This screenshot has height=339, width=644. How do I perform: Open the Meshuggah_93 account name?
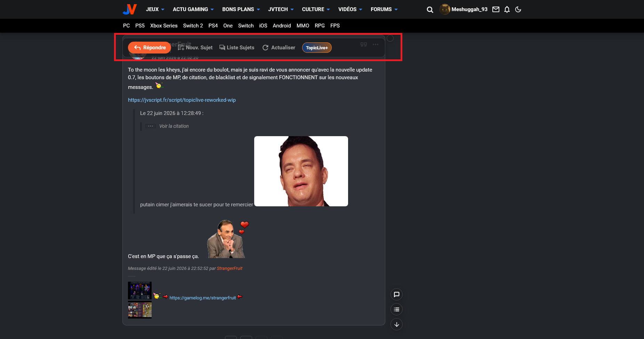click(469, 9)
